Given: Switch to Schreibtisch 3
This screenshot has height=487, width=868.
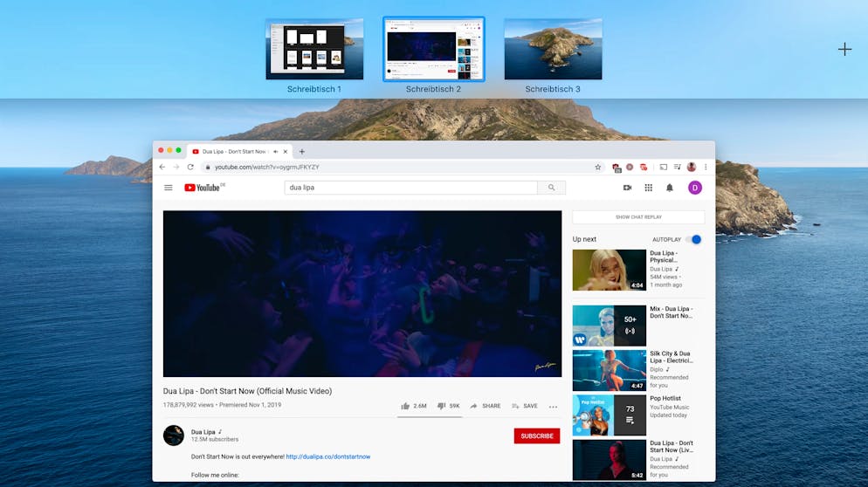Looking at the screenshot, I should tap(553, 49).
